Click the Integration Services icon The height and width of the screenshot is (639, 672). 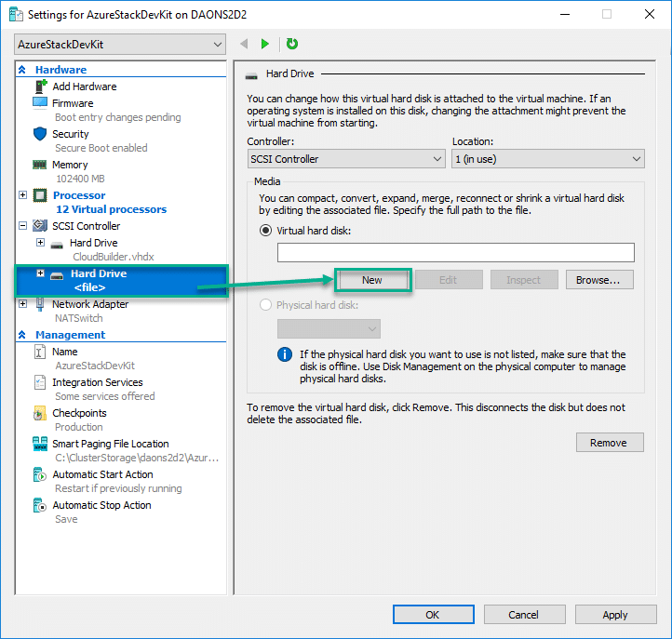[40, 382]
